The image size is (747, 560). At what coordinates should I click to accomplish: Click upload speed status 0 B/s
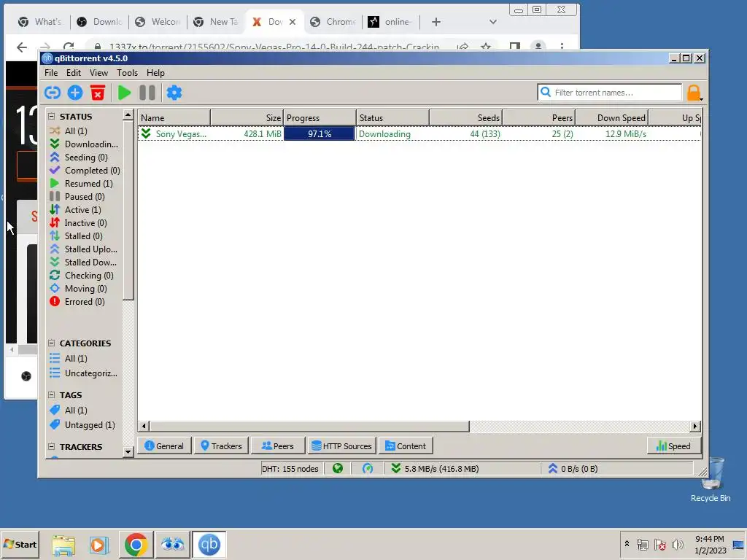[x=573, y=469]
